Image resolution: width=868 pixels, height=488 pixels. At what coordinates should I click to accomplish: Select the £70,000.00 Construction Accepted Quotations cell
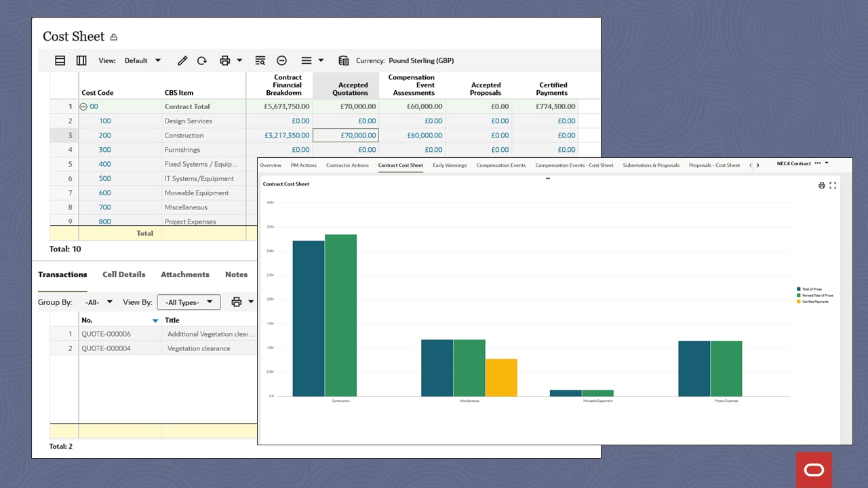(x=345, y=136)
